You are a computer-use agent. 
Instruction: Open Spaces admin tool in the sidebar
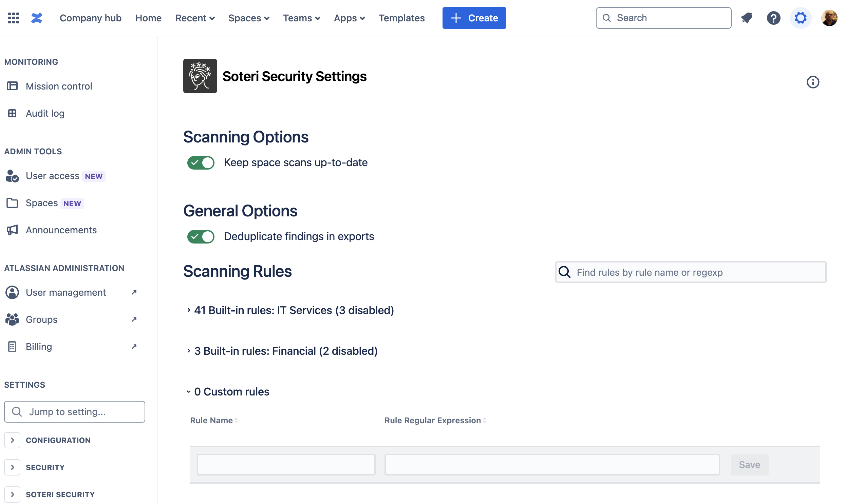point(42,203)
